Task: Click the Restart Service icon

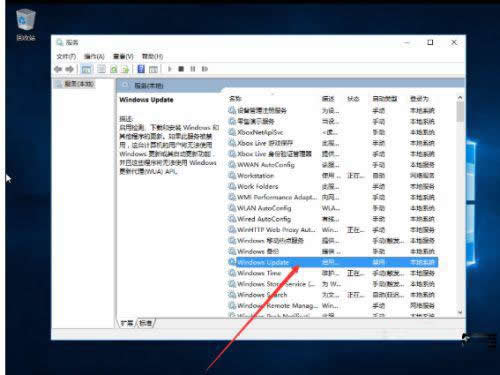Action: pyautogui.click(x=205, y=69)
